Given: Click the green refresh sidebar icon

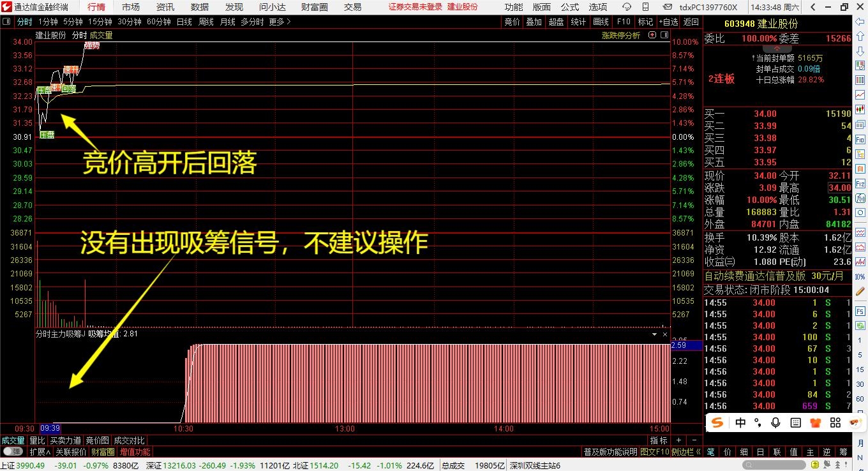Looking at the screenshot, I should (x=860, y=325).
